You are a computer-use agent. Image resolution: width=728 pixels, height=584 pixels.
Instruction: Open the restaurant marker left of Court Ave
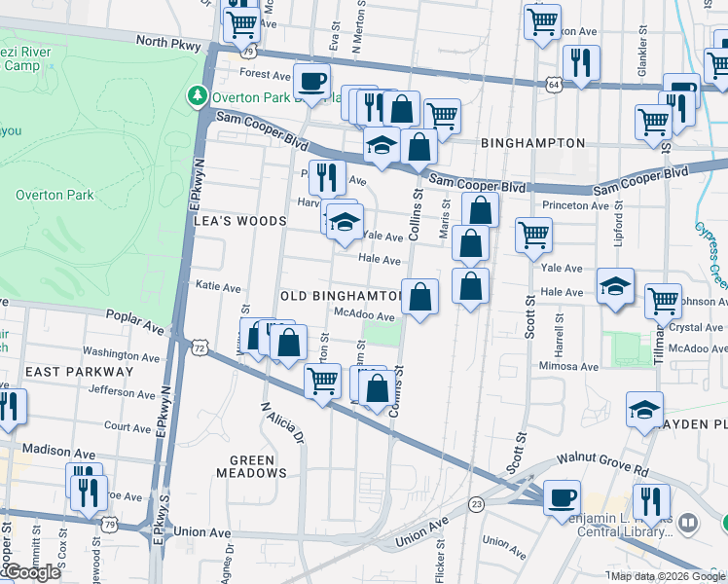9,407
